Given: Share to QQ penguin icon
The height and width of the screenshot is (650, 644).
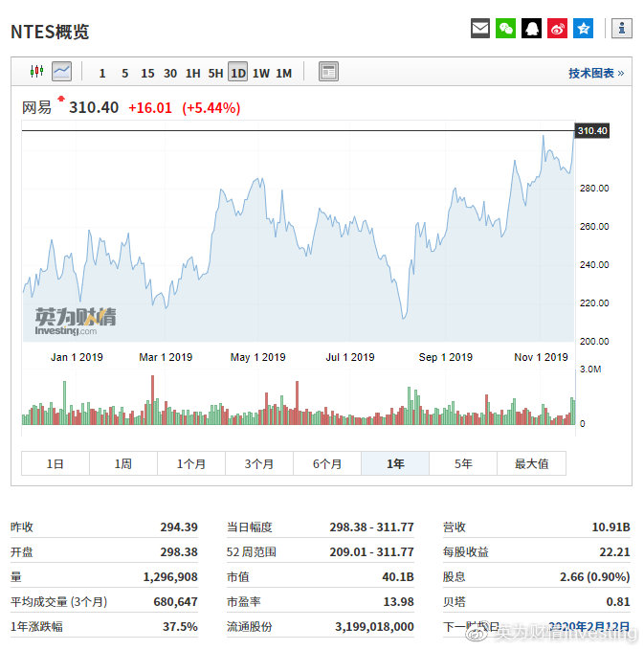Looking at the screenshot, I should [x=531, y=28].
